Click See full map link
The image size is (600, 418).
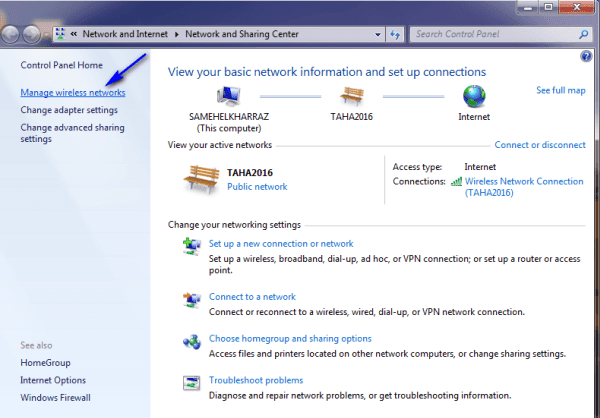[x=561, y=90]
